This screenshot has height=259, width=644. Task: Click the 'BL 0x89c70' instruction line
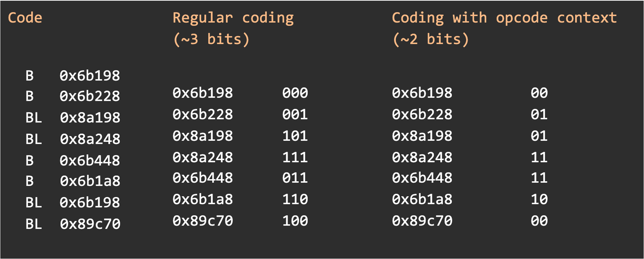[x=73, y=224]
